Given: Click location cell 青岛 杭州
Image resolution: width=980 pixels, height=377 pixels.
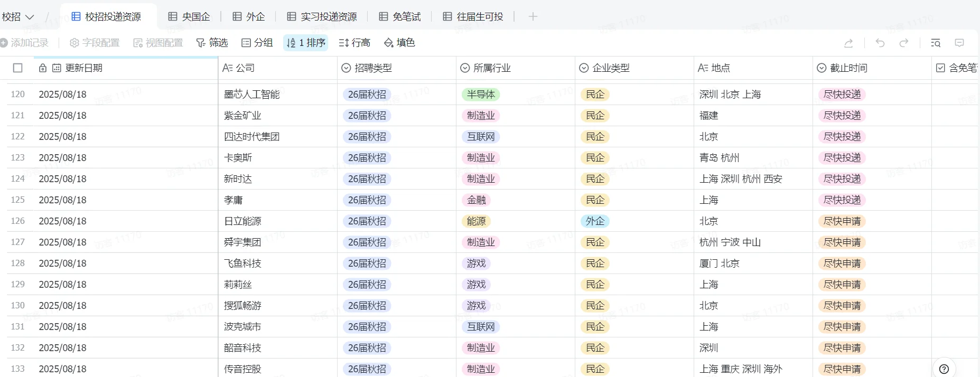Looking at the screenshot, I should [x=753, y=158].
